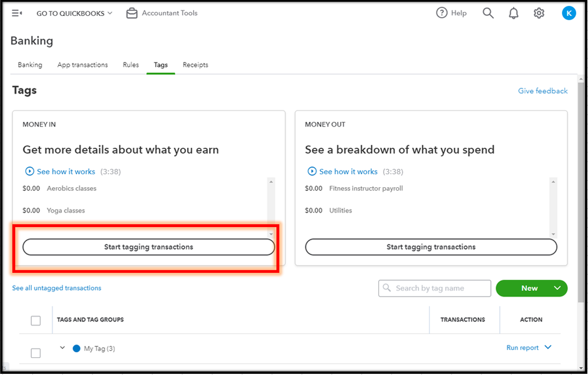Play the Money In 'See how it works' video icon
This screenshot has height=375, width=588.
click(x=30, y=171)
